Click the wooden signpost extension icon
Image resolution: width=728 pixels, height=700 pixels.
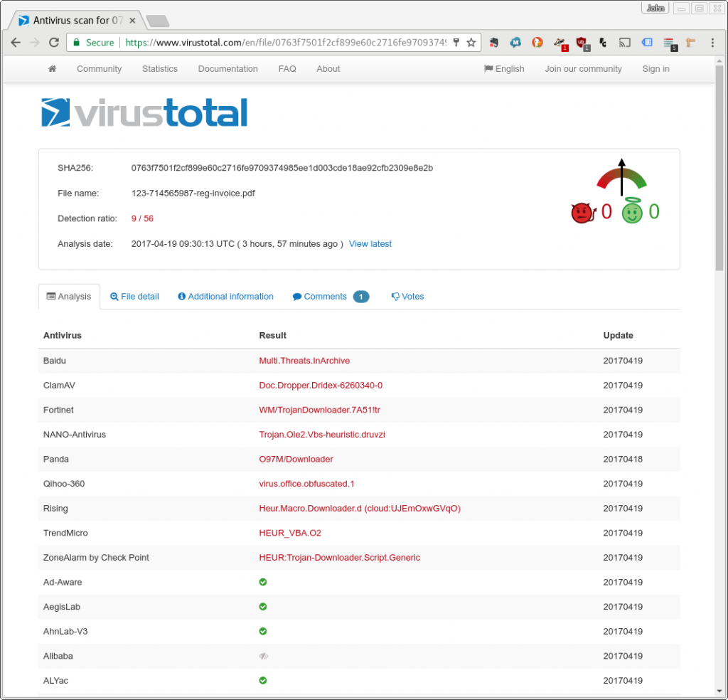[x=690, y=43]
